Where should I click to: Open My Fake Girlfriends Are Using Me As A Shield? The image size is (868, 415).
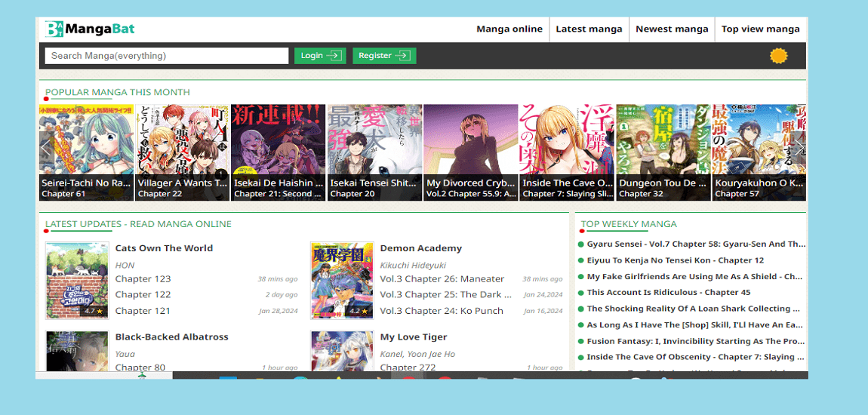[x=694, y=276]
